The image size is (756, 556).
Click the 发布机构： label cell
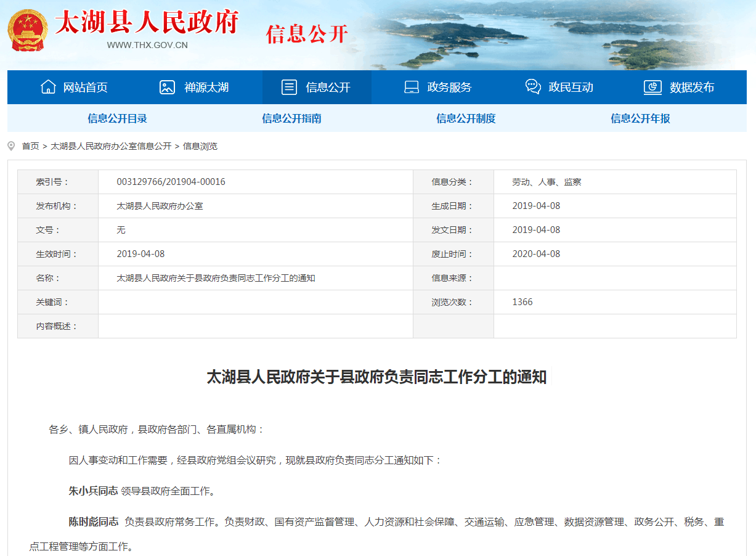pyautogui.click(x=58, y=206)
